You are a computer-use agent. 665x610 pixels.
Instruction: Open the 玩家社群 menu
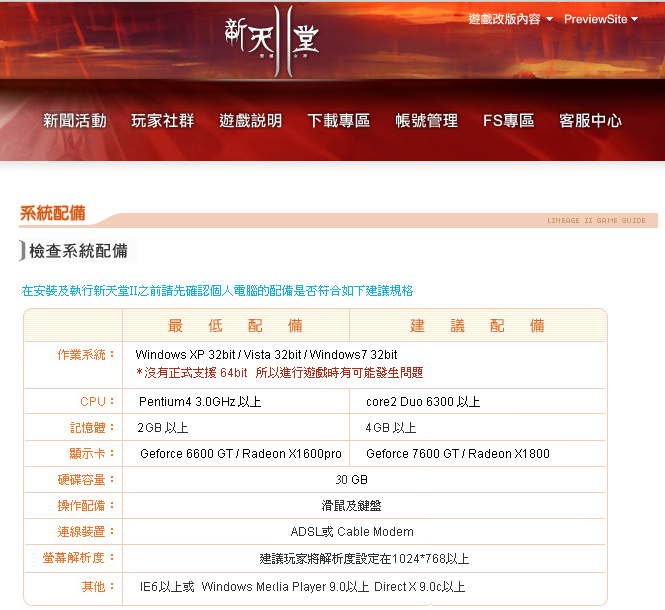pyautogui.click(x=162, y=121)
